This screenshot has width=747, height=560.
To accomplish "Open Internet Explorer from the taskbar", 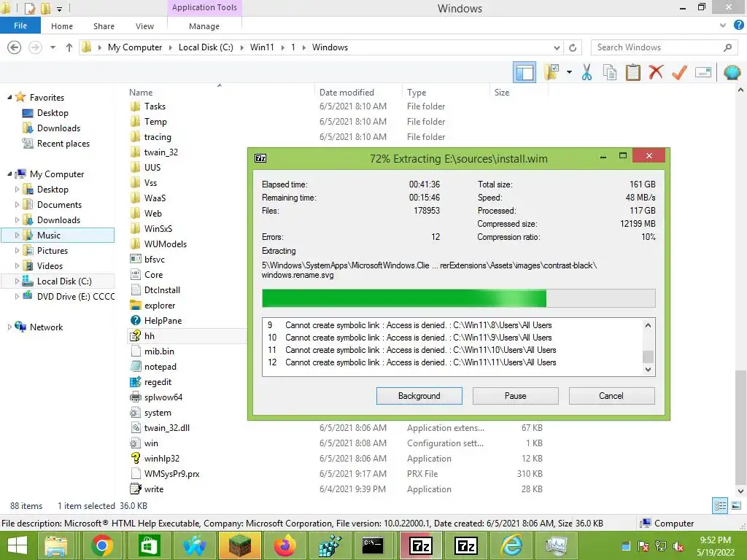I will pos(511,545).
